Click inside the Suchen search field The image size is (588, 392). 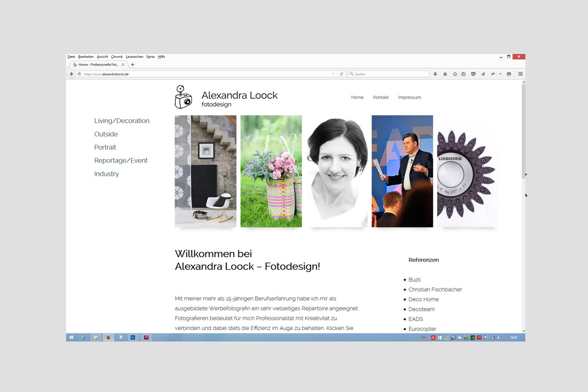pyautogui.click(x=390, y=74)
